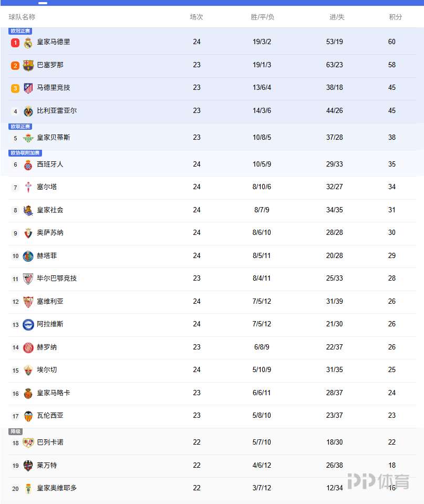
Task: Click the Espanyol team crest
Action: [x=28, y=164]
